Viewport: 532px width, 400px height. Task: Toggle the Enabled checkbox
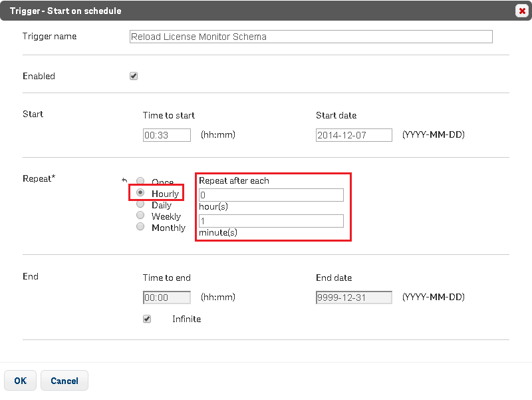134,76
